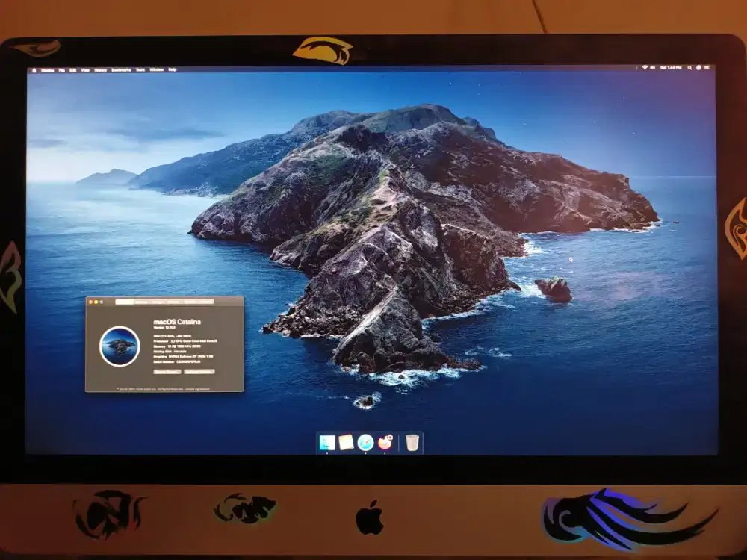The image size is (747, 560).
Task: Open Finder from the Dock
Action: pos(327,443)
